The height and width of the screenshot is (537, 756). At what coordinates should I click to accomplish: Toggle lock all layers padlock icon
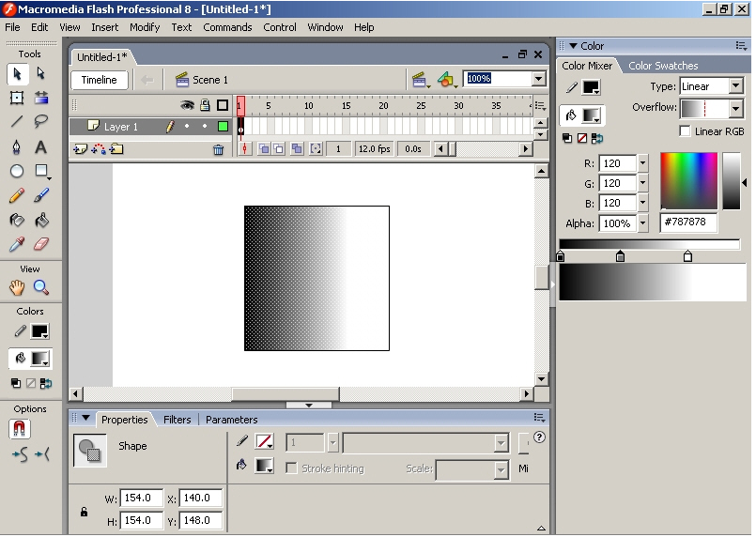click(205, 105)
